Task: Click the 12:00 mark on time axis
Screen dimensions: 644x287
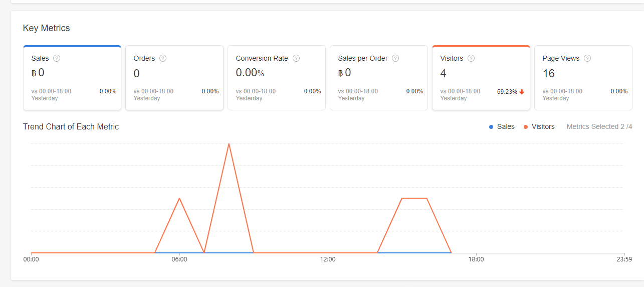Action: pos(328,259)
